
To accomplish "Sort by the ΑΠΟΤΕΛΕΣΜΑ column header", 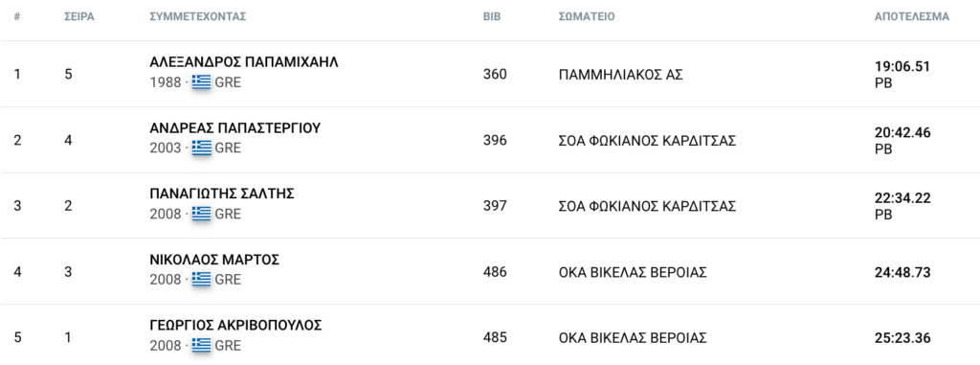I will point(912,17).
